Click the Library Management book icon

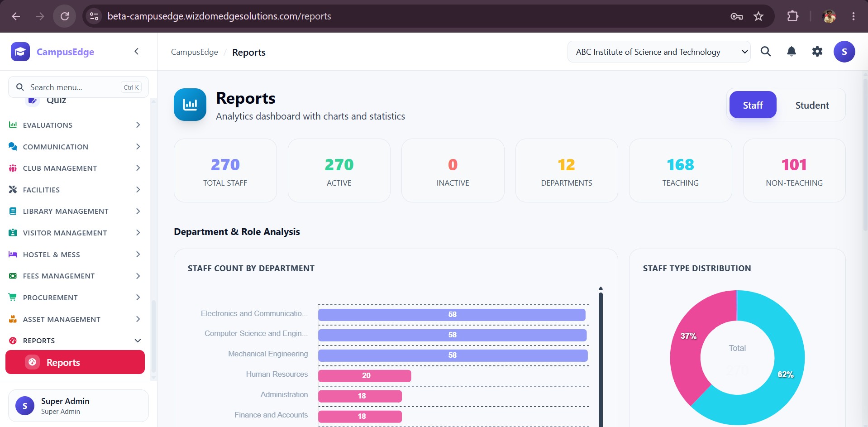tap(13, 211)
